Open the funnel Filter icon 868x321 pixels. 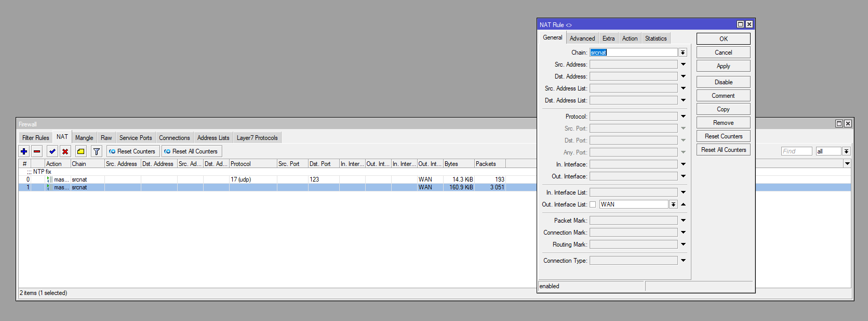pos(96,151)
